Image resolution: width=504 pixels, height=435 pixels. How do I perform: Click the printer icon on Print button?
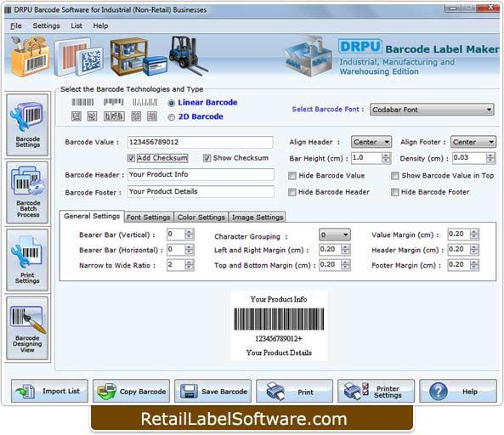click(275, 391)
